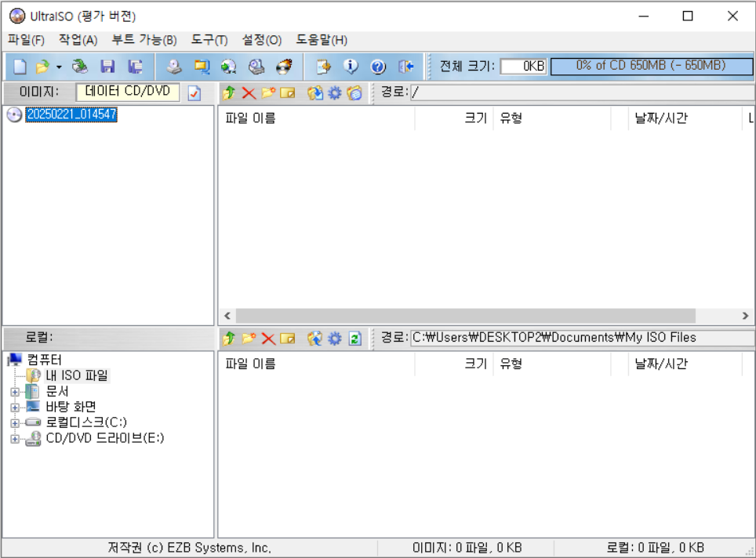756x558 pixels.
Task: Open the 도구(T) menu
Action: [x=209, y=40]
